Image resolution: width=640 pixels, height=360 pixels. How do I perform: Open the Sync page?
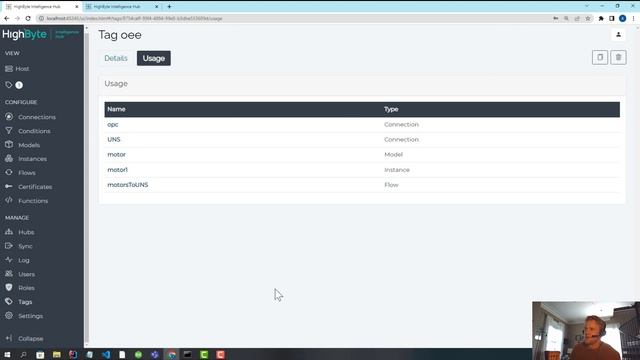click(x=19, y=246)
